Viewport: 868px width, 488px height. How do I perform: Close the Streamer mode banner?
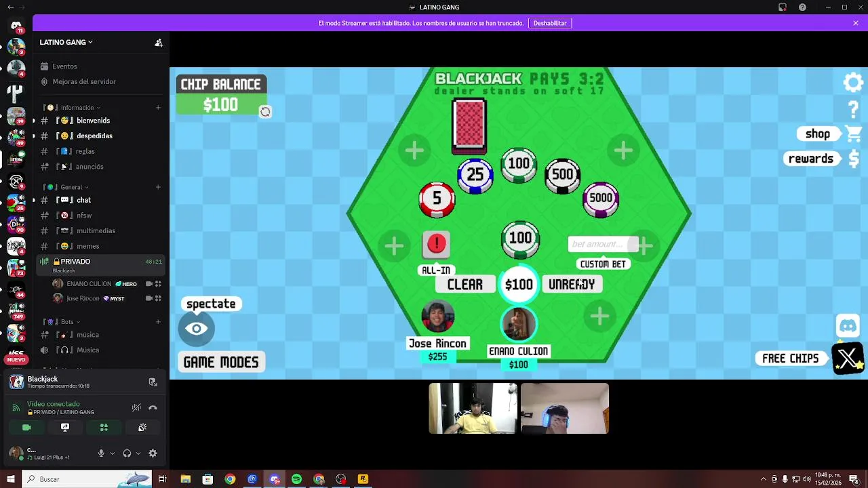[x=856, y=23]
